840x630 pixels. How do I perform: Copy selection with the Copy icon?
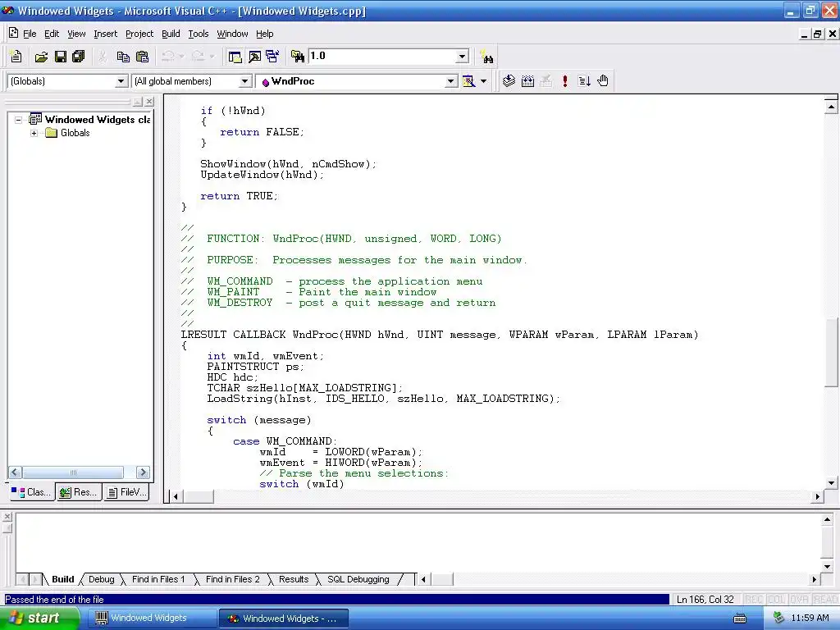point(123,57)
